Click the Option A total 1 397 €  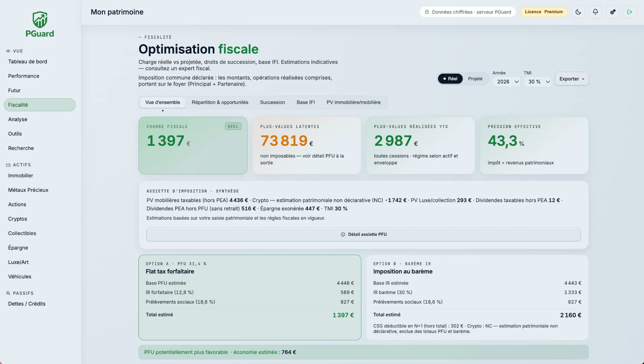point(343,315)
